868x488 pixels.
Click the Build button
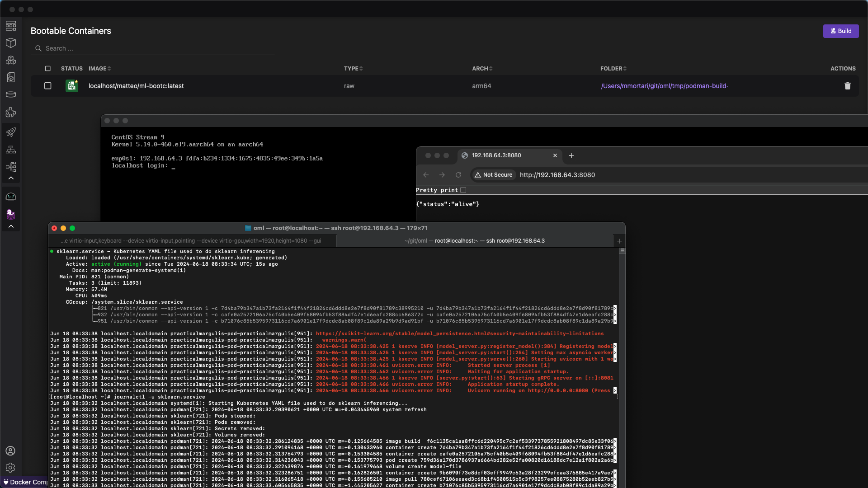(841, 31)
